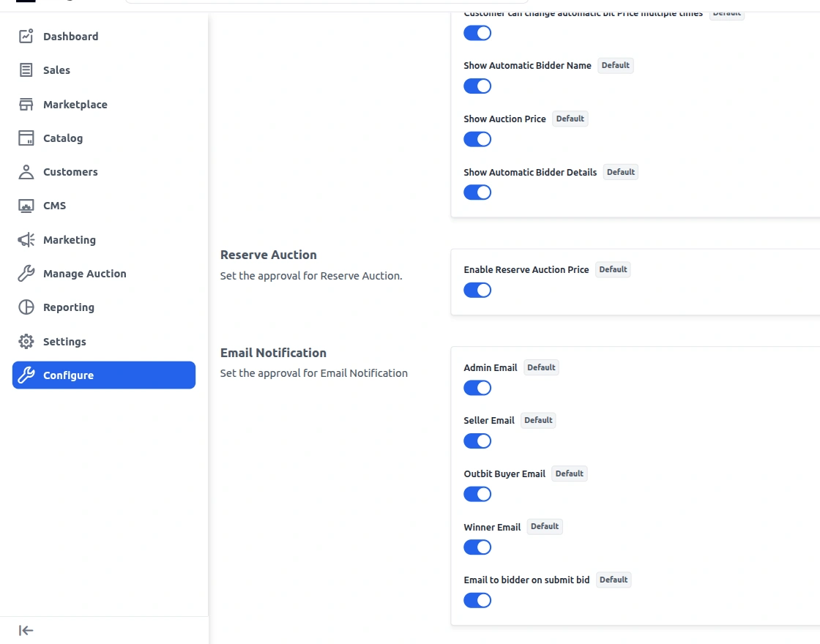Disable the Admin Email toggle
820x644 pixels.
point(477,388)
